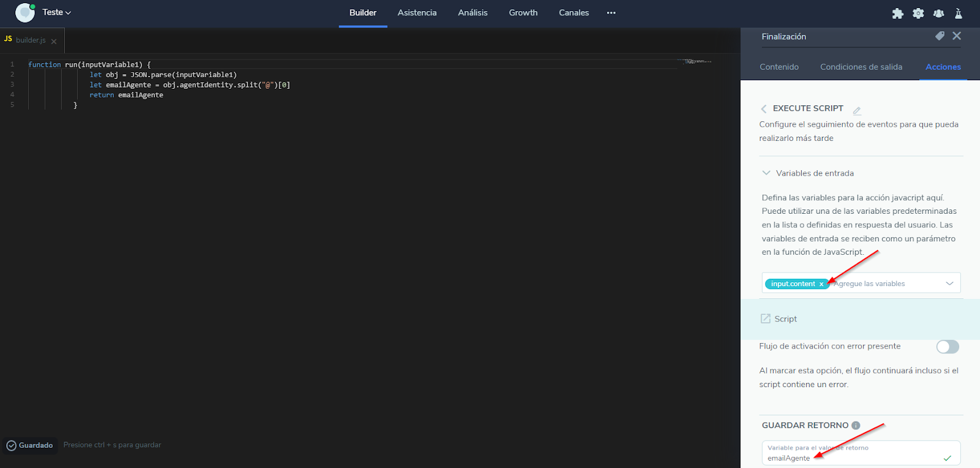Click the team users icon in header
Image resolution: width=980 pixels, height=468 pixels.
coord(938,13)
